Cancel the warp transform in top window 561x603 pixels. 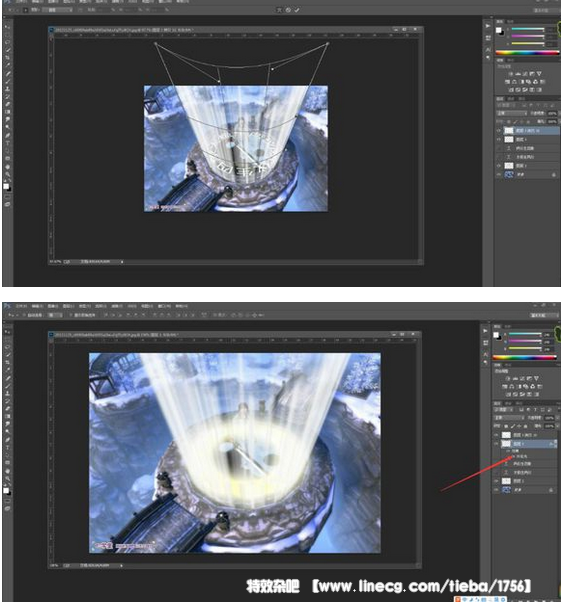pyautogui.click(x=288, y=10)
